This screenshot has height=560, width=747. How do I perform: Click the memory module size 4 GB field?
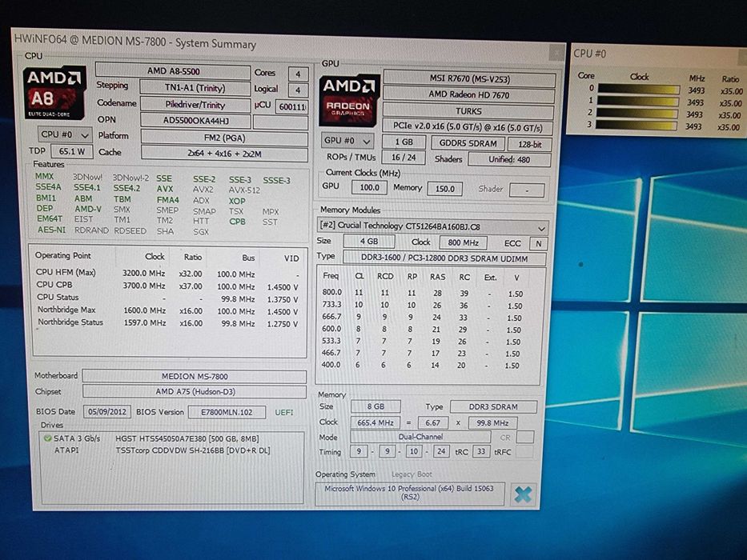(x=369, y=242)
